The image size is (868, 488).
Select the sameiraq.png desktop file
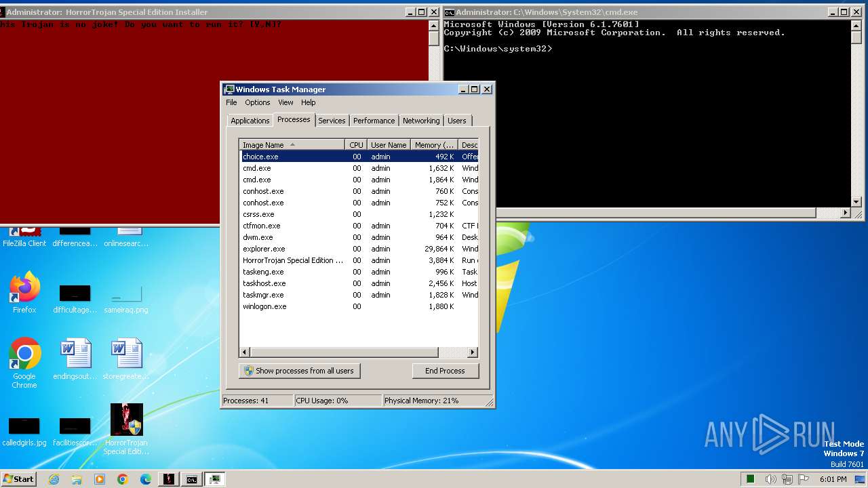(x=126, y=298)
